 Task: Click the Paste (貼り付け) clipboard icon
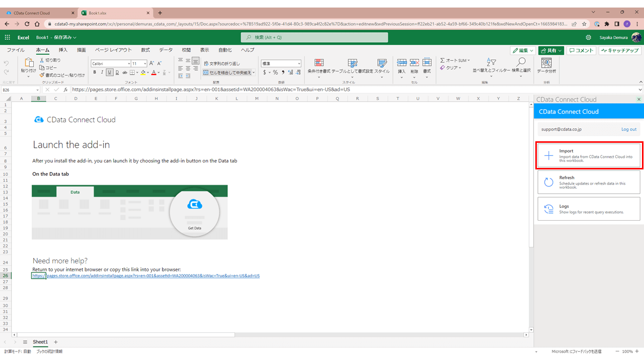(29, 62)
